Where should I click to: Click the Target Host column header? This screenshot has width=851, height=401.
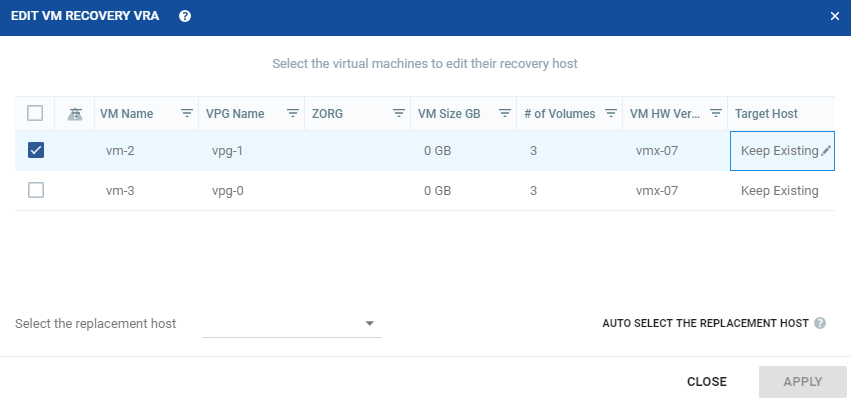pos(766,114)
